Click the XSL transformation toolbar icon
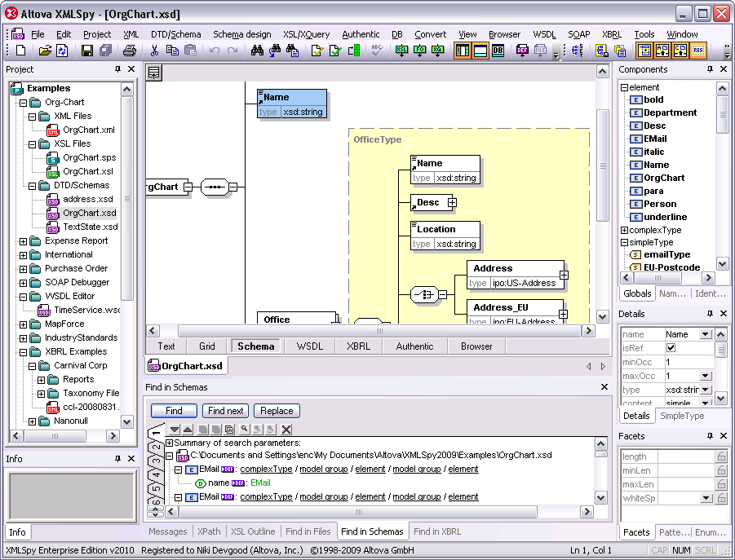This screenshot has height=560, width=735. tap(401, 51)
